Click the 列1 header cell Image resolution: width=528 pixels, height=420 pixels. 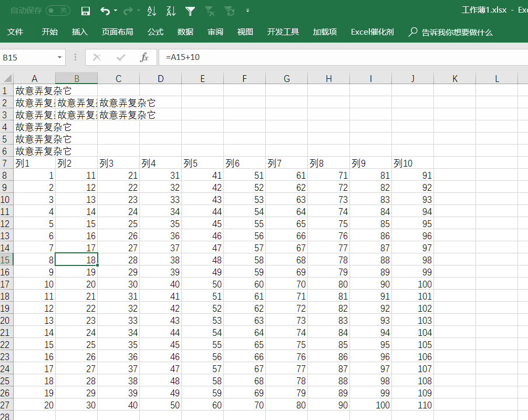pyautogui.click(x=34, y=163)
